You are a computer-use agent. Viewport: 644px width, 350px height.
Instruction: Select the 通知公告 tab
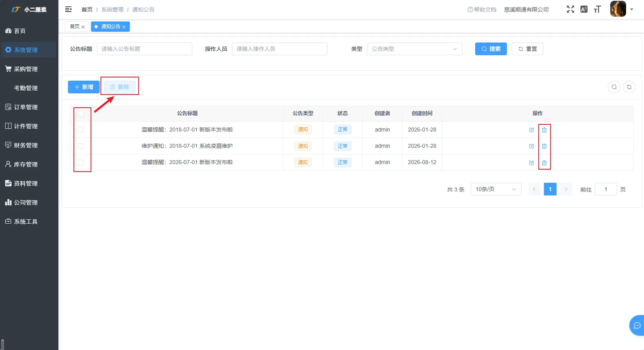pos(110,27)
